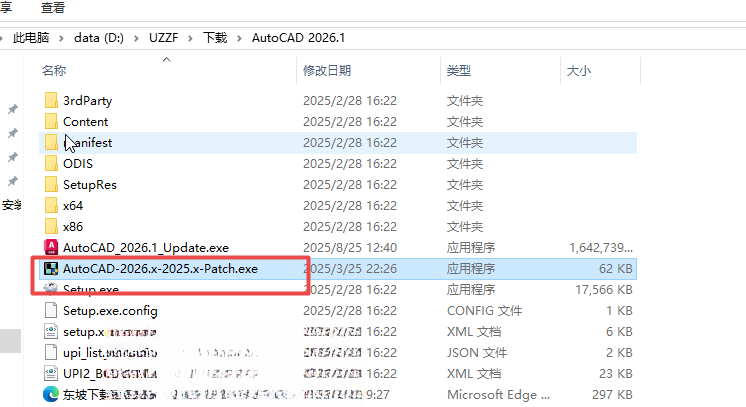The image size is (746, 407).
Task: Click 此电脑 in the address breadcrumb
Action: click(30, 38)
